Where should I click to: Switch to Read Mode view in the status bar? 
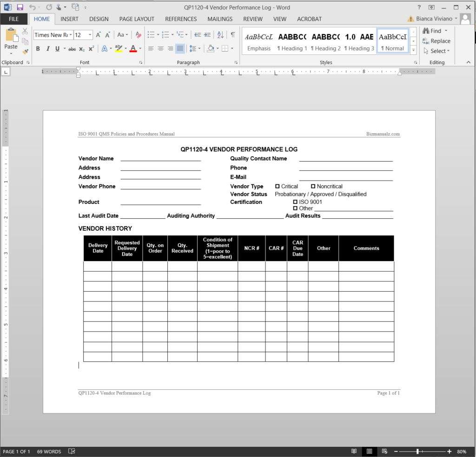coord(354,451)
